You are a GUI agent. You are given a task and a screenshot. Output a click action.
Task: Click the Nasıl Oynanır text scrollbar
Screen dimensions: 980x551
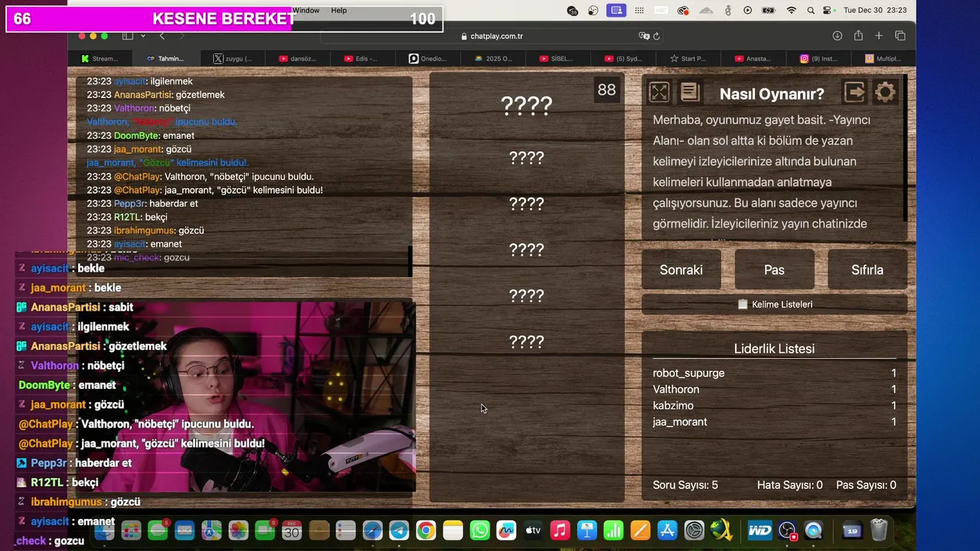905,148
